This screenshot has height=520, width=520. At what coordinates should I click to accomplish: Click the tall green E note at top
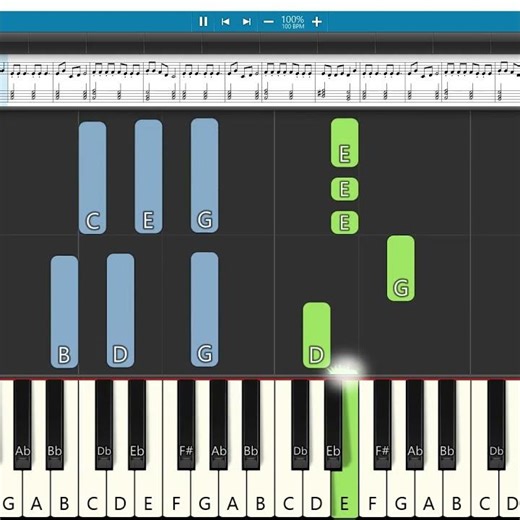345,143
